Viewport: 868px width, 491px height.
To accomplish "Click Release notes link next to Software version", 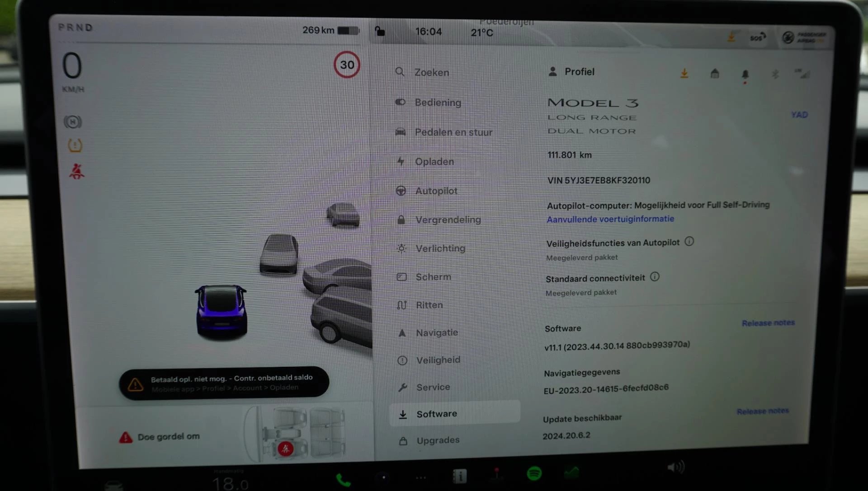I will tap(769, 323).
